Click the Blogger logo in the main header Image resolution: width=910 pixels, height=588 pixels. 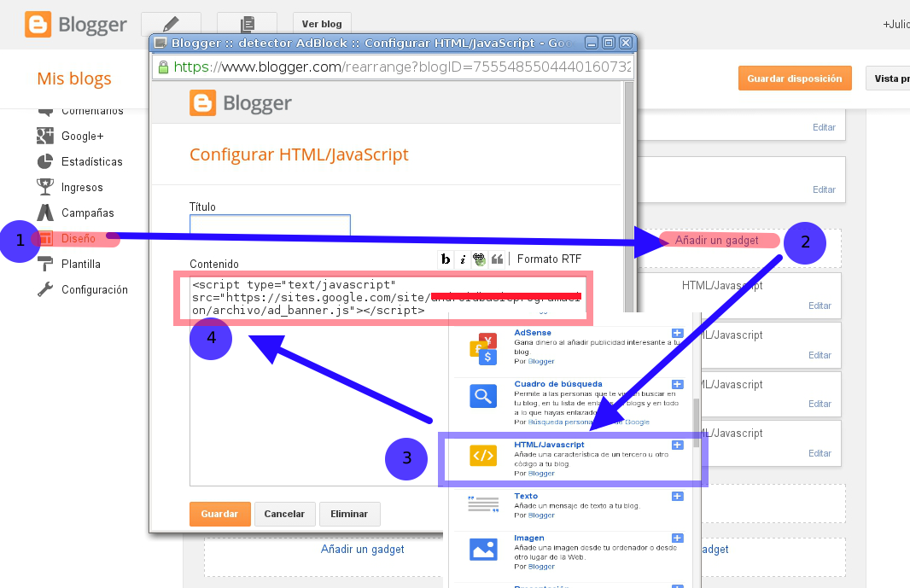75,25
